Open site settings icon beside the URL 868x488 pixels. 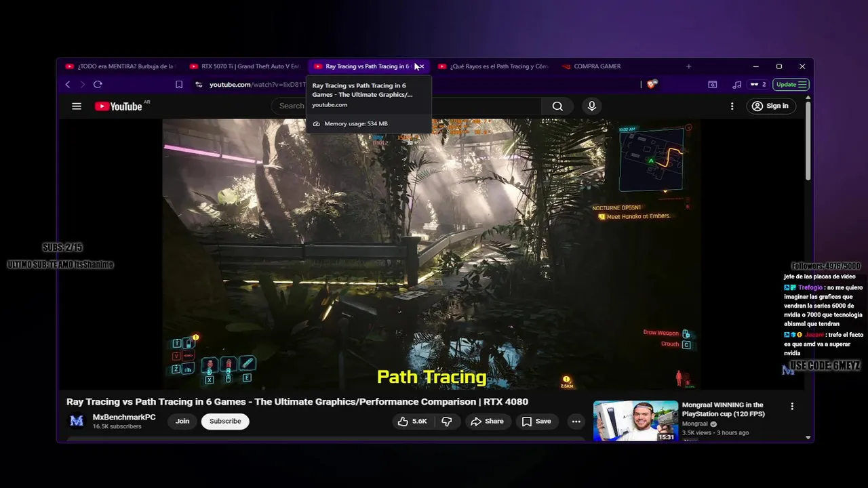click(199, 85)
